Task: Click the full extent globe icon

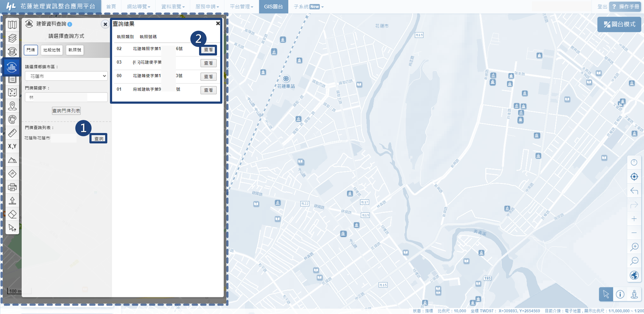Action: pos(634,275)
